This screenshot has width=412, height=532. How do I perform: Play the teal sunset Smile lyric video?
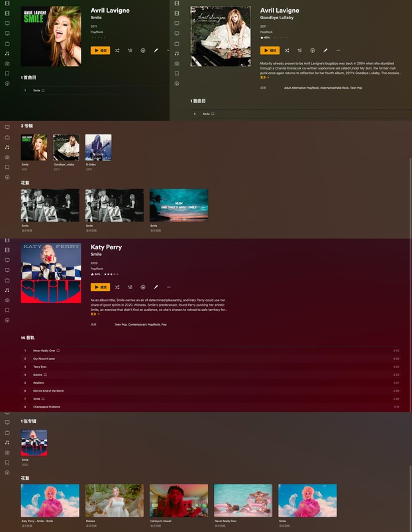[179, 205]
